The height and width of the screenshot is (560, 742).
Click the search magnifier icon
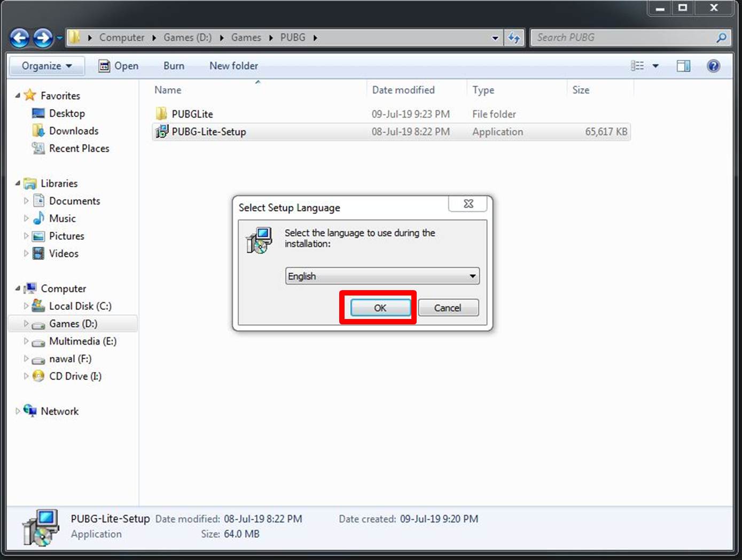tap(721, 37)
